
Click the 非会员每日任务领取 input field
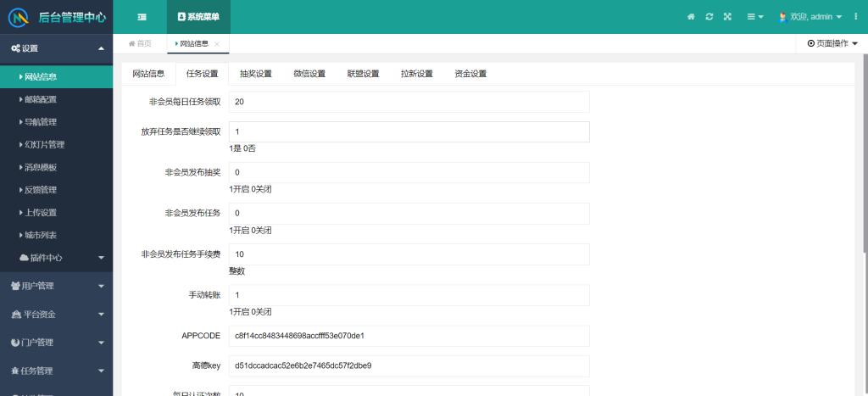click(x=409, y=102)
